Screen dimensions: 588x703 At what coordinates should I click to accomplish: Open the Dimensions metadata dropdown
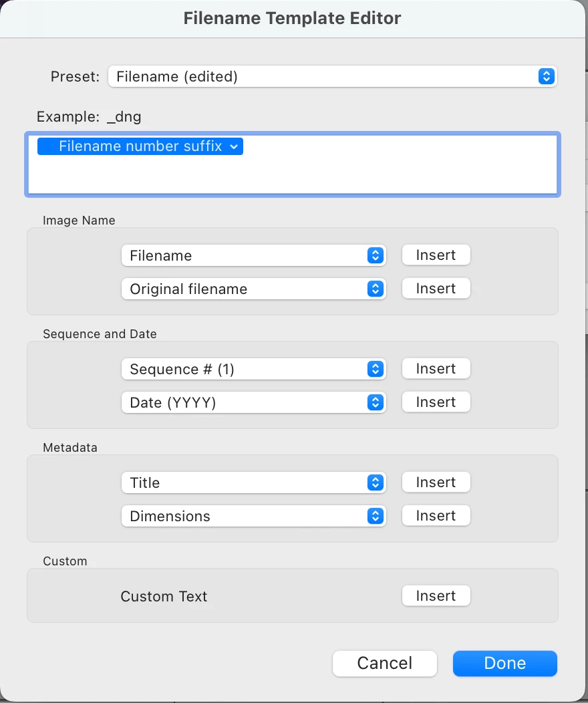click(x=253, y=516)
